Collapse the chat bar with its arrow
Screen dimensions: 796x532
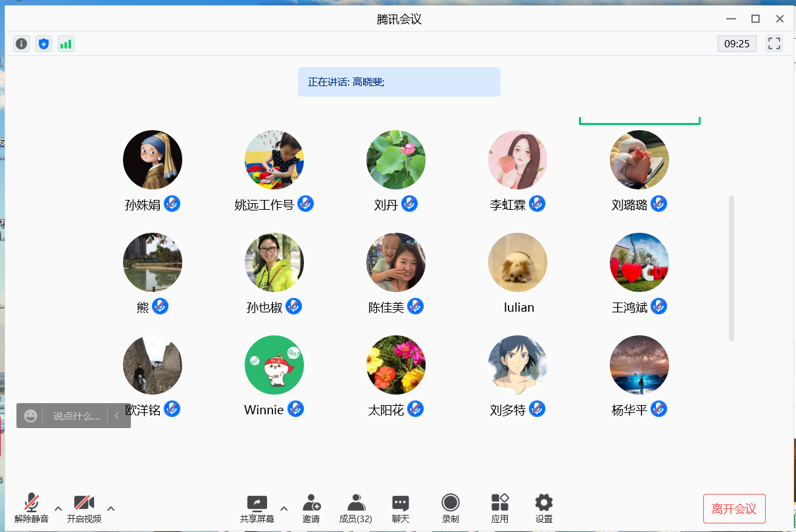point(117,416)
